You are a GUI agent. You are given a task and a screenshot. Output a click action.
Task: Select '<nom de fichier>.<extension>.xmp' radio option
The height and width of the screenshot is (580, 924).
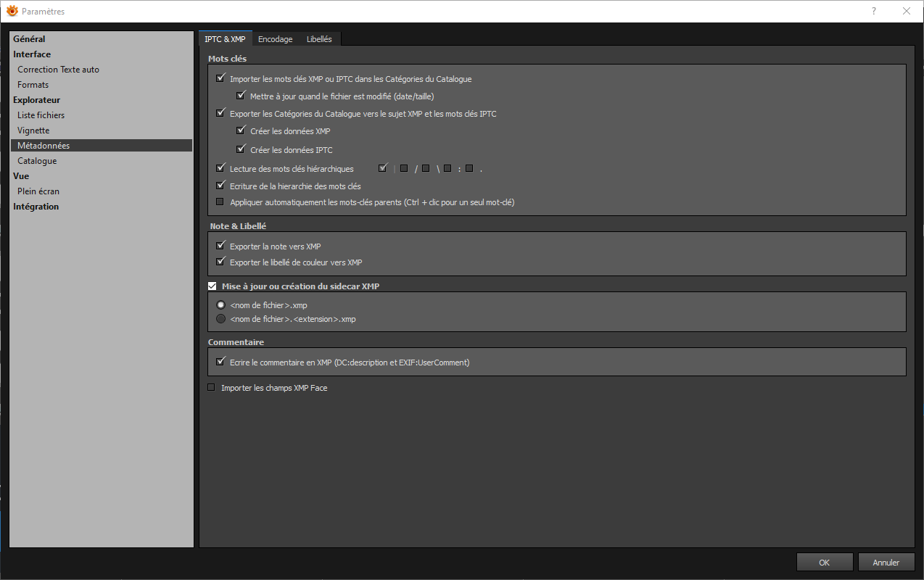[x=221, y=319]
